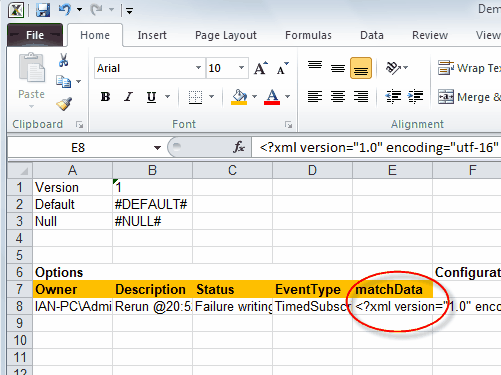501x375 pixels.
Task: Cut selection with scissors icon
Action: coord(63,60)
